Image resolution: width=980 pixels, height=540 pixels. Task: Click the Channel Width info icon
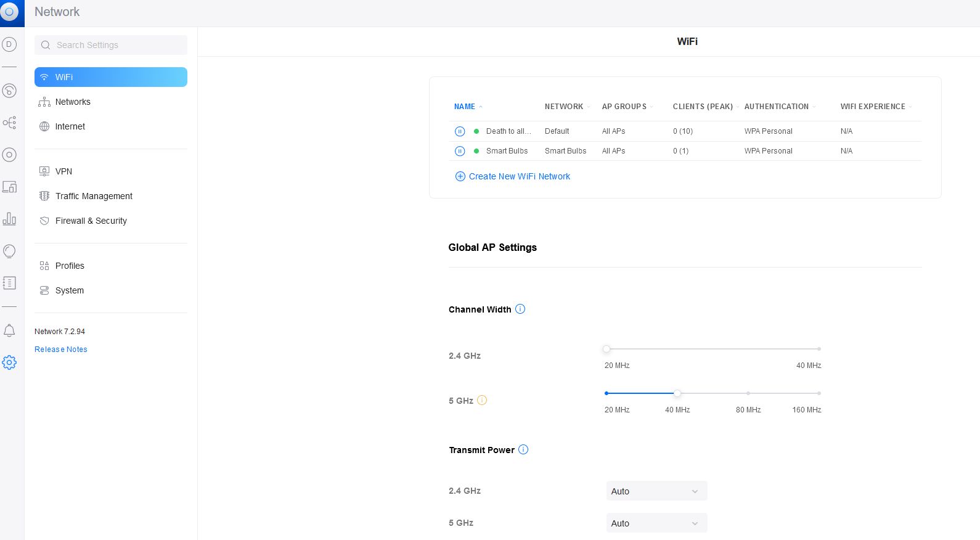(520, 309)
